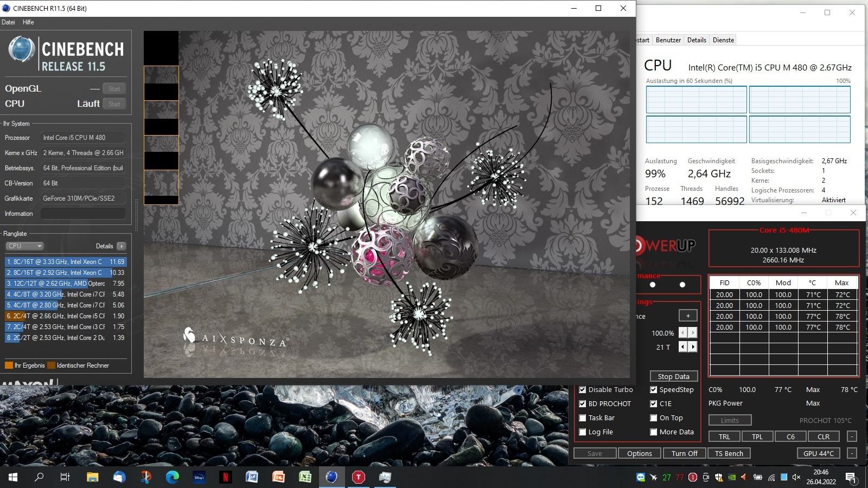868x488 pixels.
Task: Open battery power status tray icon
Action: (x=758, y=477)
